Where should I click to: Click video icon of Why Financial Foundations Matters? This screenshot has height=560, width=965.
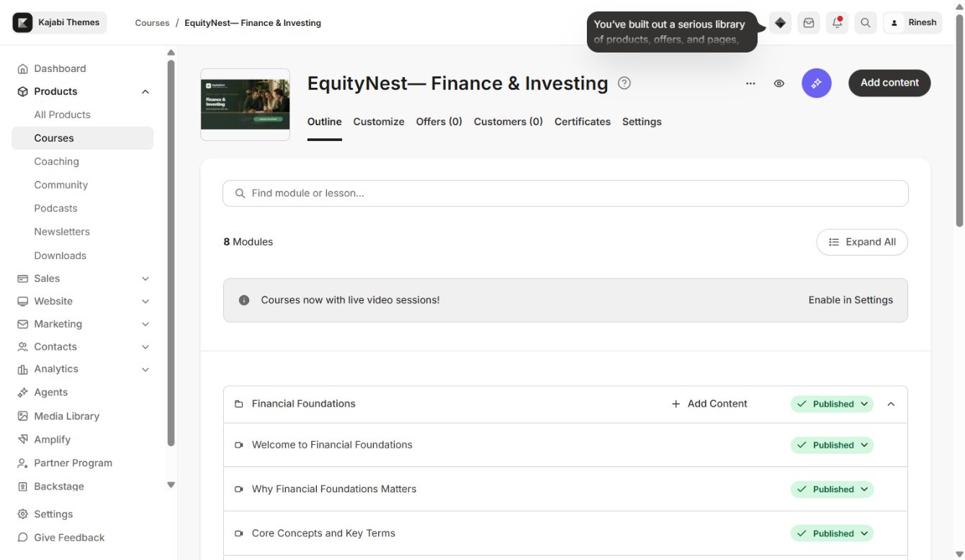pyautogui.click(x=239, y=489)
